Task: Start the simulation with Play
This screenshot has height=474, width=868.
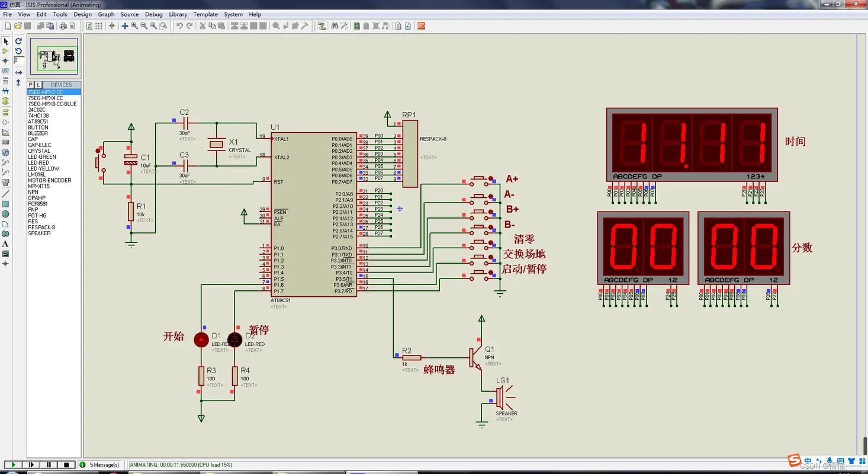Action: pos(13,465)
